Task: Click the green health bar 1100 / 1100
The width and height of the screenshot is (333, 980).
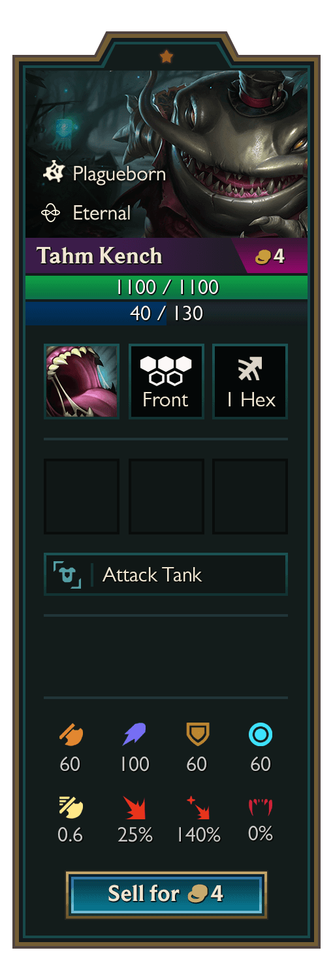Action: 166,287
